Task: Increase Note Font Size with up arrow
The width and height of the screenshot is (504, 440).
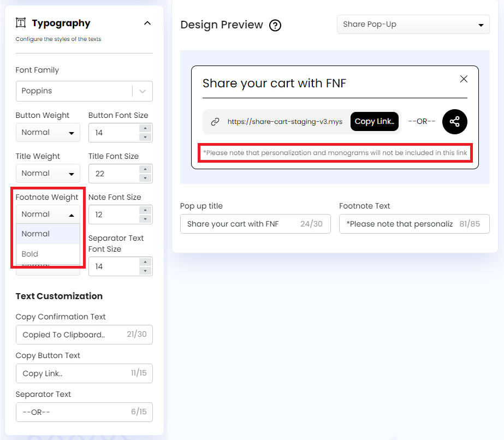Action: click(145, 210)
